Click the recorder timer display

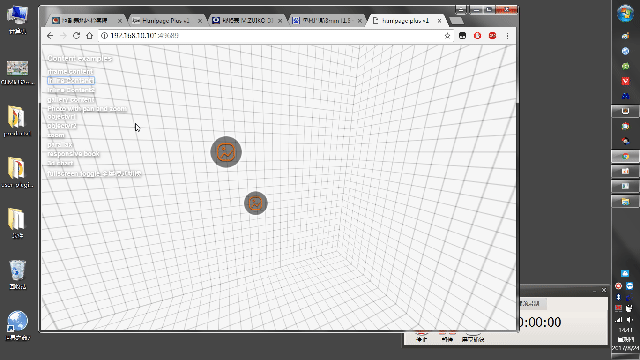click(x=540, y=322)
